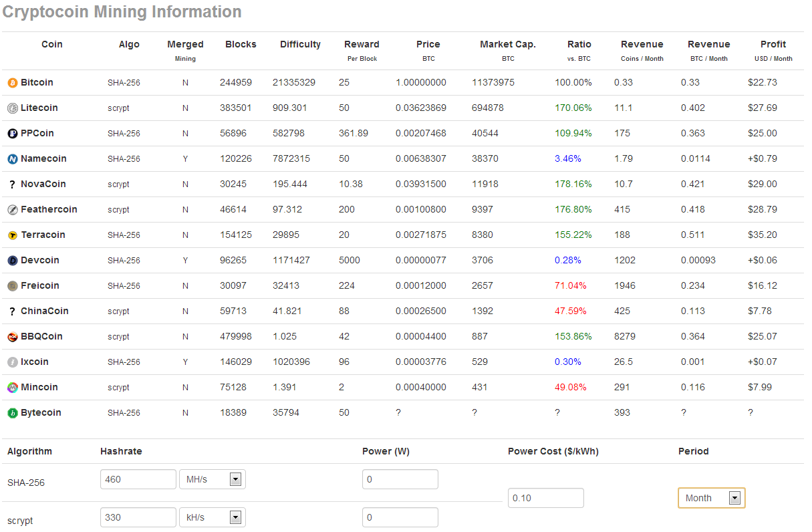Click the Revenue BTC / Month column header
This screenshot has height=532, width=812.
click(x=709, y=50)
